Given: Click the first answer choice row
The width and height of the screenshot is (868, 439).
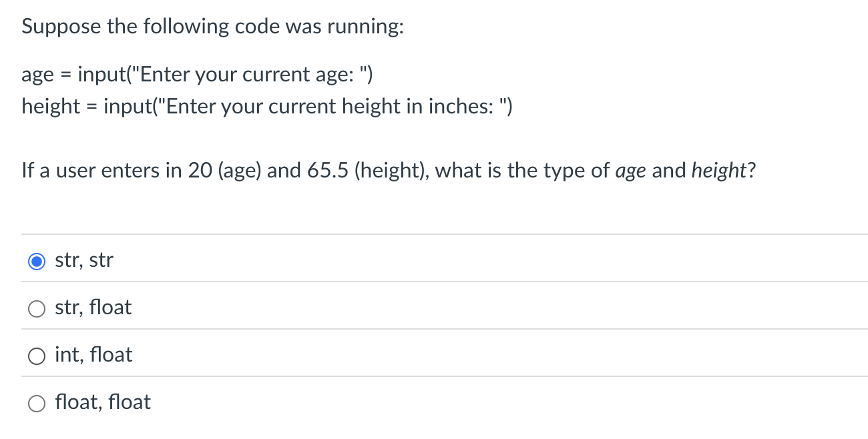Looking at the screenshot, I should coord(267,262).
